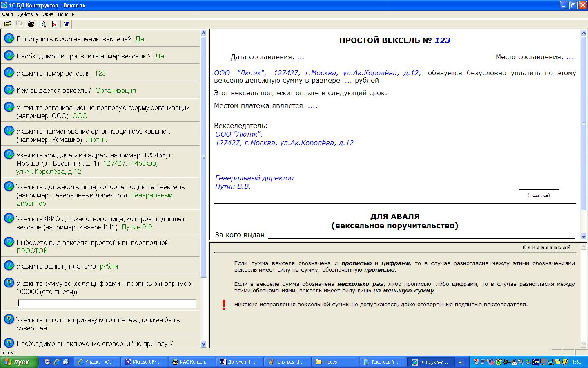Switch to the 'Яндекс' browser taskbar button
This screenshot has width=588, height=368.
[98, 362]
